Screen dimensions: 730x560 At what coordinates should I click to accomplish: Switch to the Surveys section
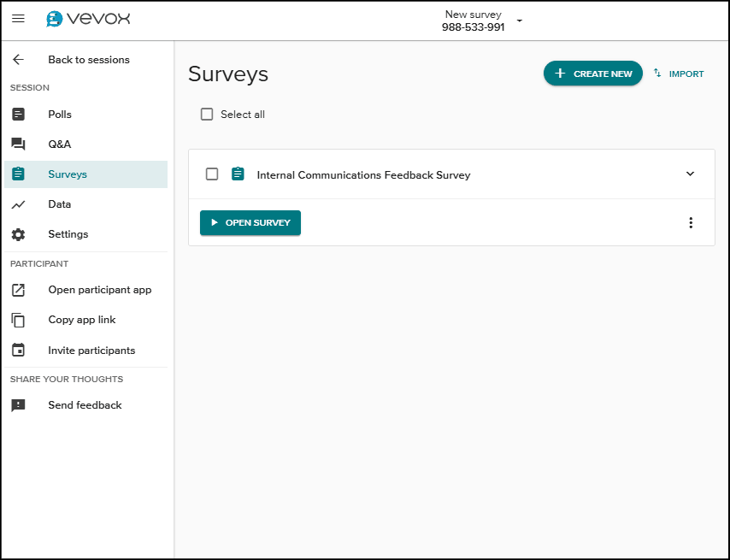(x=68, y=174)
